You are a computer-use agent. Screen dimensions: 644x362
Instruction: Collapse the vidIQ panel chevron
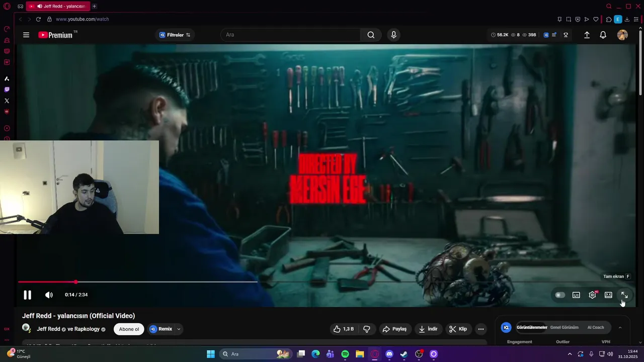[x=620, y=327]
